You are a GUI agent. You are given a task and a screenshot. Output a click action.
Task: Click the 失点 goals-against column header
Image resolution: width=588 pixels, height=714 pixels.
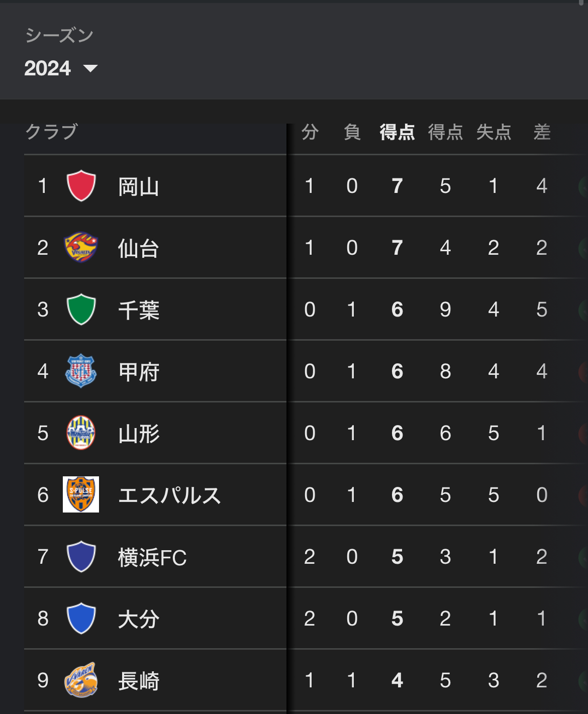pyautogui.click(x=494, y=132)
